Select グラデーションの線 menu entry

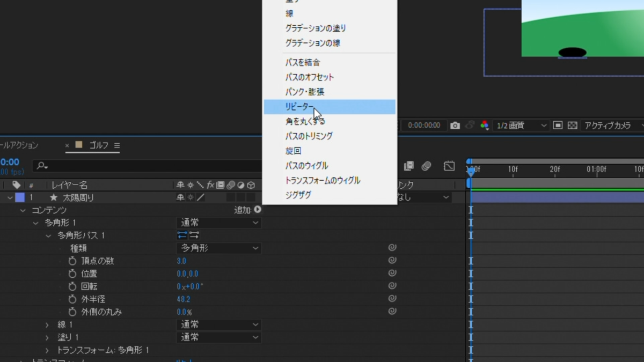330,42
